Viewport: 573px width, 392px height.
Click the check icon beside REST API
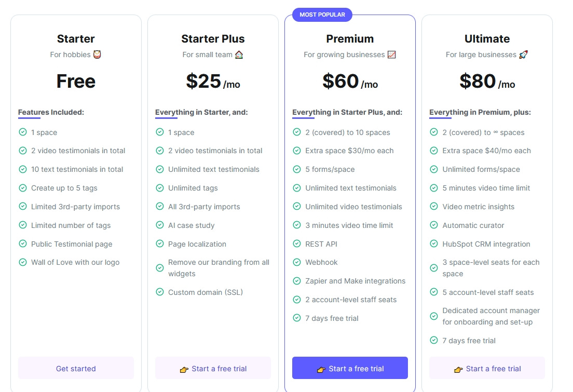click(x=297, y=244)
